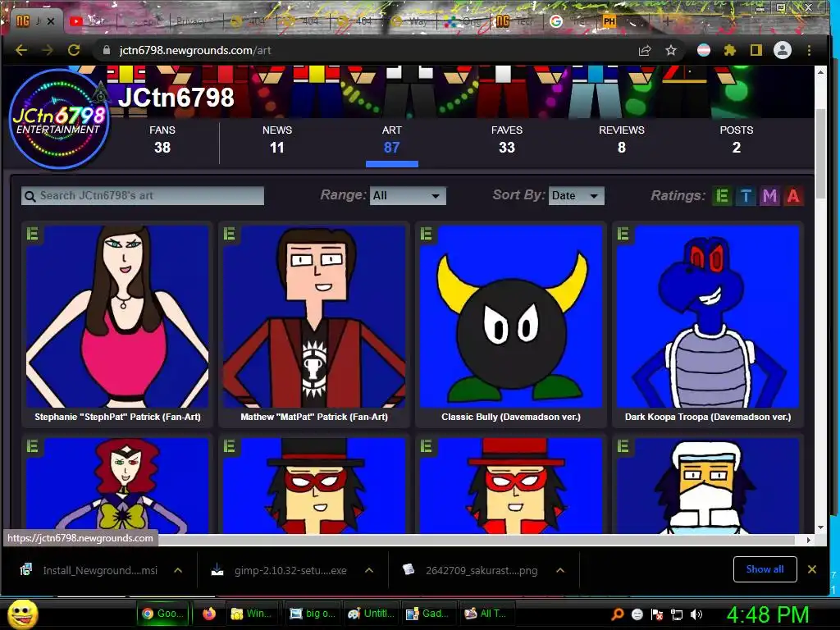Open the FANS 38 section

point(162,139)
